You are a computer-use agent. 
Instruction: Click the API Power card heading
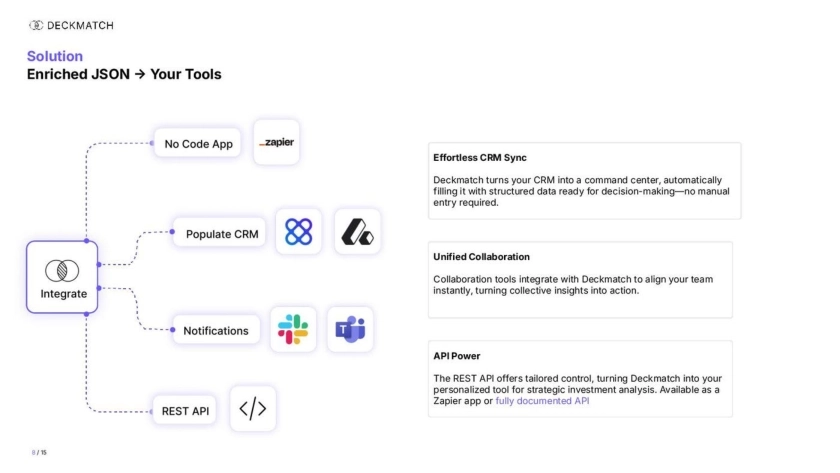point(456,355)
